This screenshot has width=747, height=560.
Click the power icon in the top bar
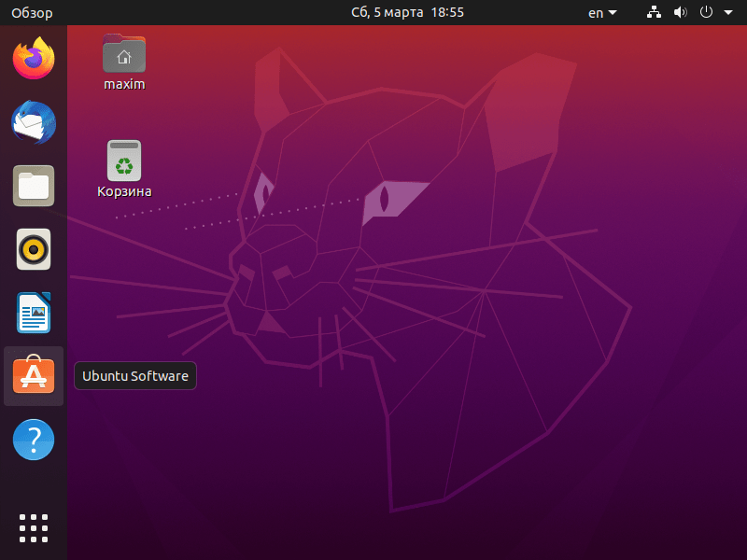pos(707,12)
